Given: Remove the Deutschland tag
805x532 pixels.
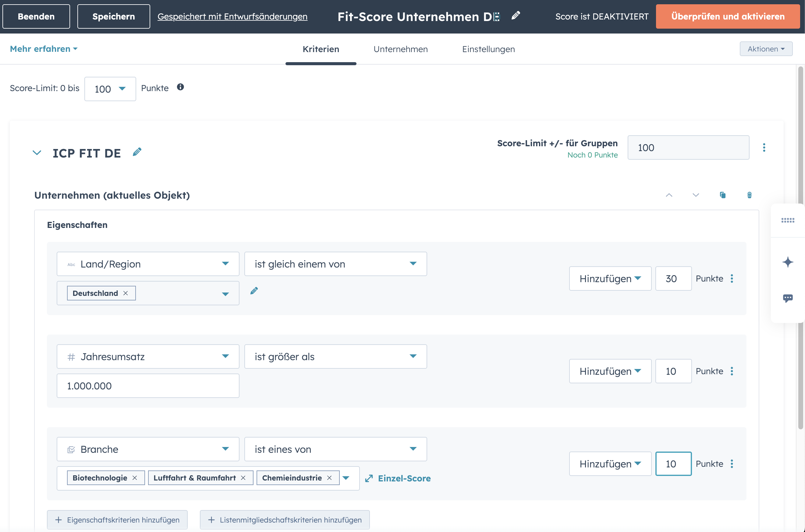Looking at the screenshot, I should (x=126, y=293).
